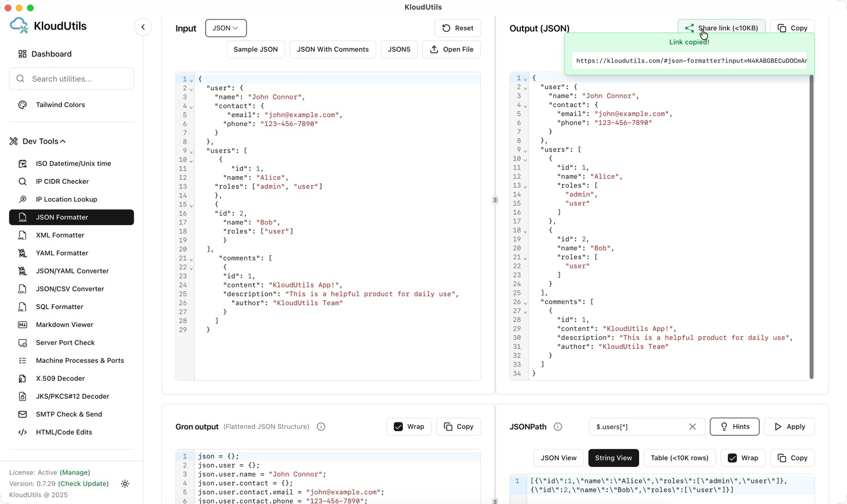The image size is (847, 504).
Task: Fold line 2 "user" object in input editor
Action: [191, 88]
